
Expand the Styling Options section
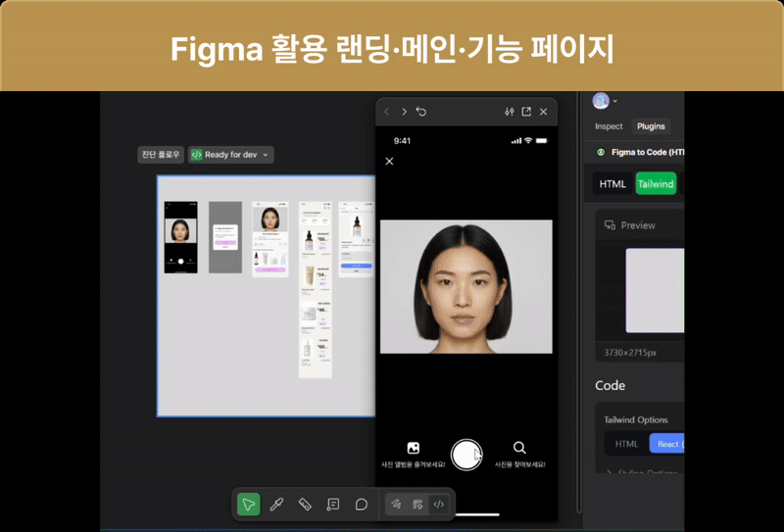coord(643,471)
